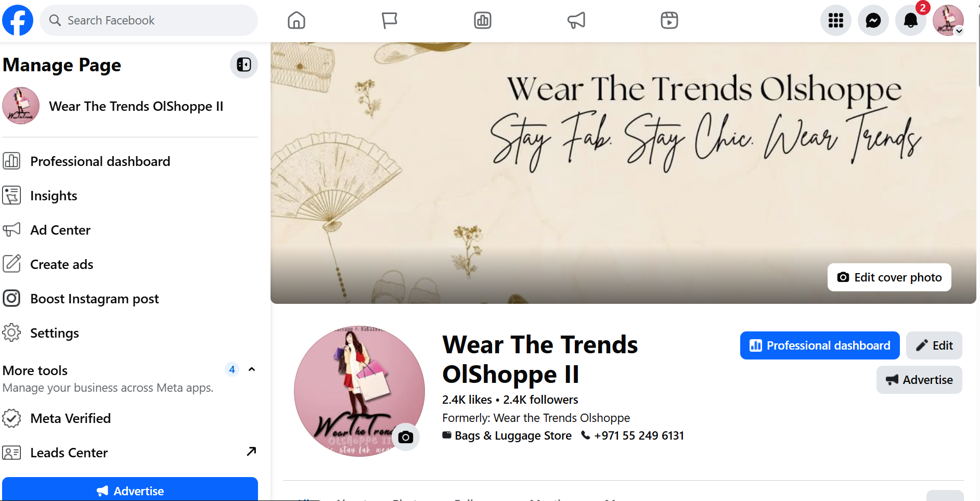Click "Formerly: Wear the Trends Olshoppe" text
The image size is (980, 501).
point(536,418)
